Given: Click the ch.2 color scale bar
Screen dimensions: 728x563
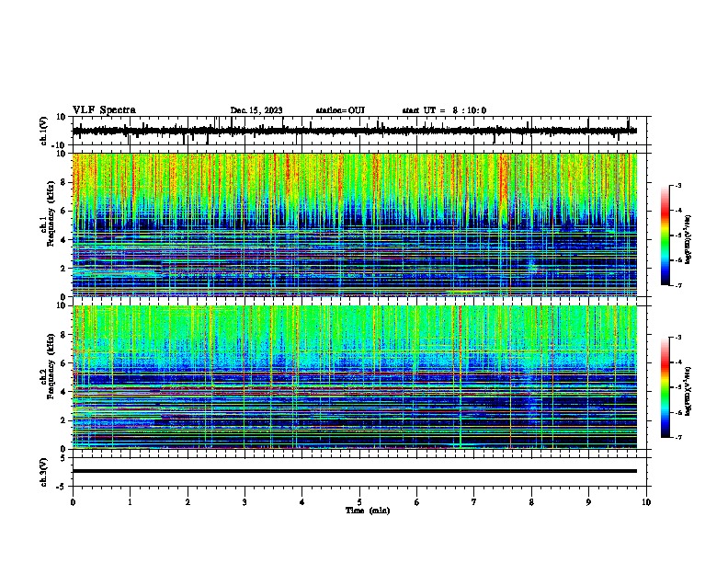Looking at the screenshot, I should click(x=665, y=387).
